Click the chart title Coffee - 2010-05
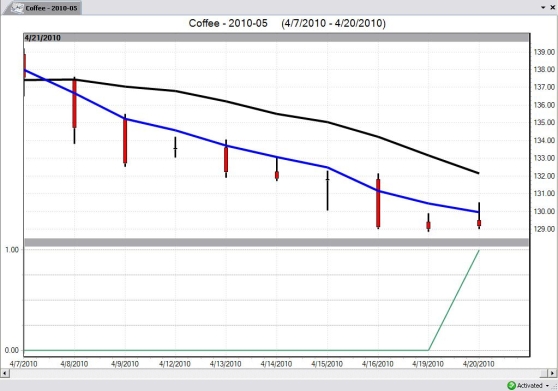This screenshot has height=391, width=558. 228,23
